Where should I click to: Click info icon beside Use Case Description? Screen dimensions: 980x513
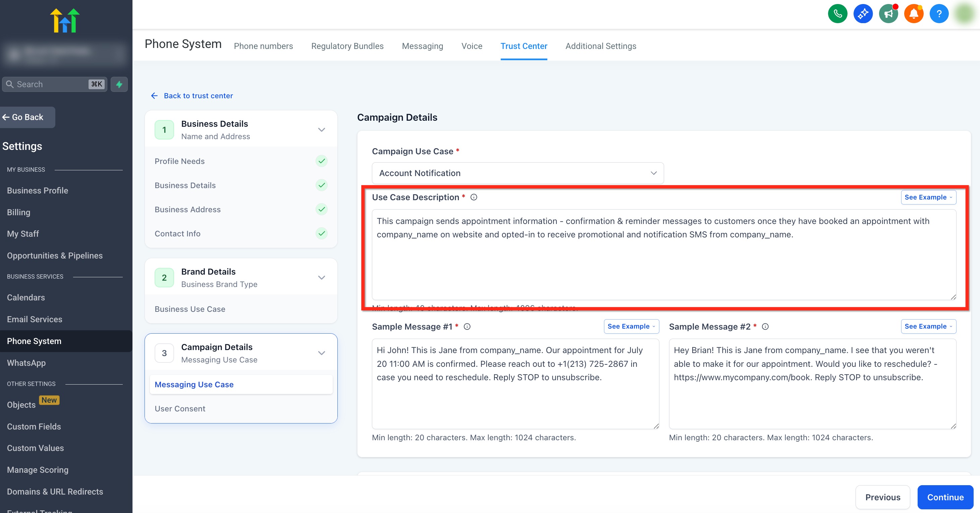474,197
